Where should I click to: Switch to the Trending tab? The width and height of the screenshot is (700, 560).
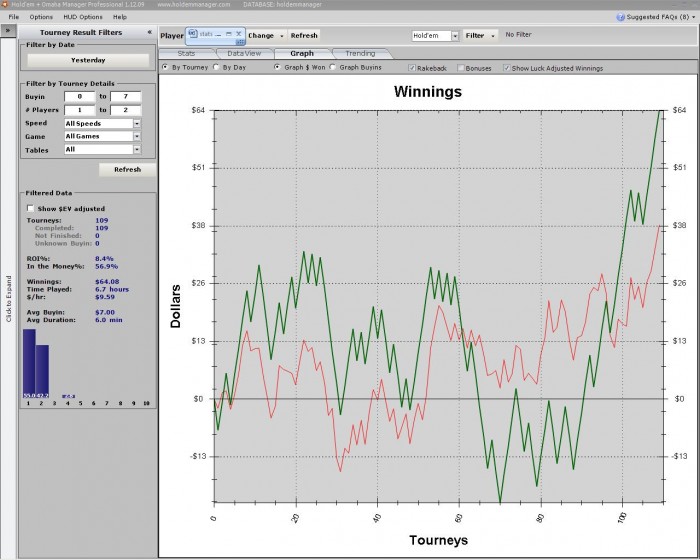pos(360,53)
